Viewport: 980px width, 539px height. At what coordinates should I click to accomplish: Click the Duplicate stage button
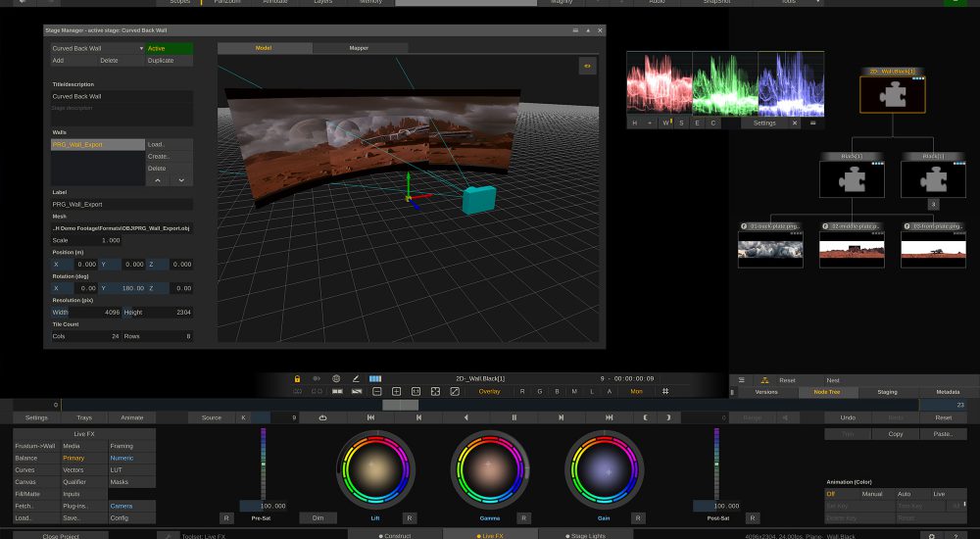pyautogui.click(x=170, y=61)
